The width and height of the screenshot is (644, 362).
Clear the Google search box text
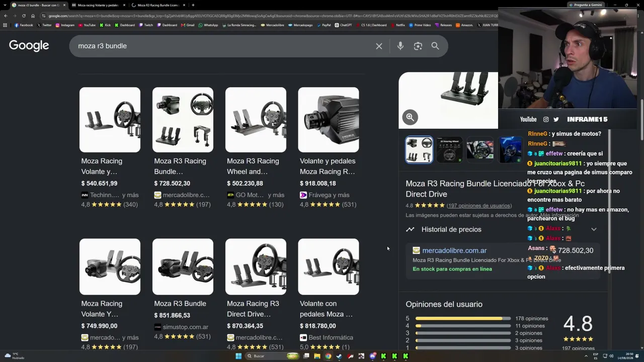coord(379,46)
